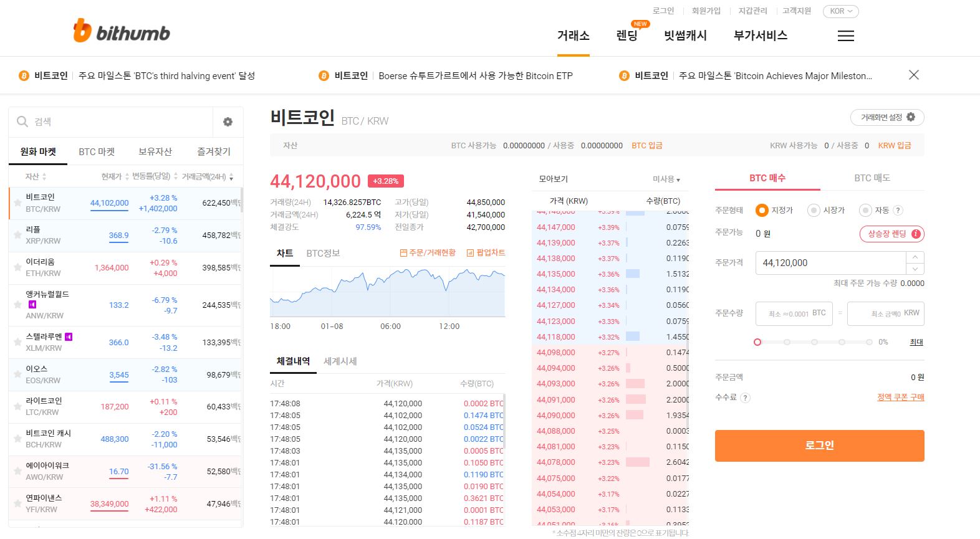Favorite star for 비트코인 BTC/KRW
Screen dimensions: 980x539
[17, 203]
